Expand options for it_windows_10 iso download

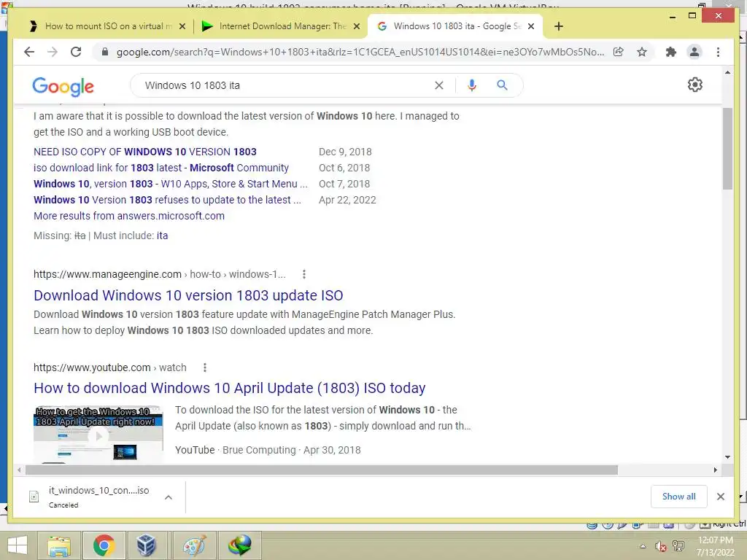pyautogui.click(x=169, y=497)
